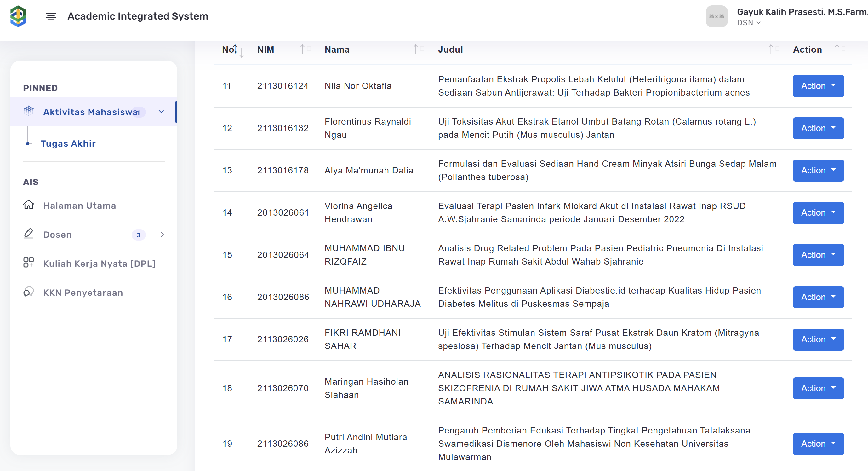Sort table by No column
The image size is (868, 471).
(x=232, y=49)
